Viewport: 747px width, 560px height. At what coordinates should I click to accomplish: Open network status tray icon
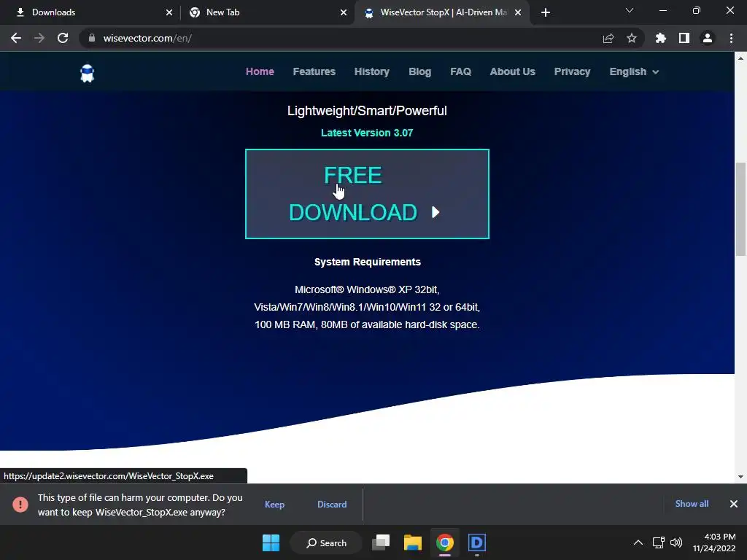click(x=659, y=542)
